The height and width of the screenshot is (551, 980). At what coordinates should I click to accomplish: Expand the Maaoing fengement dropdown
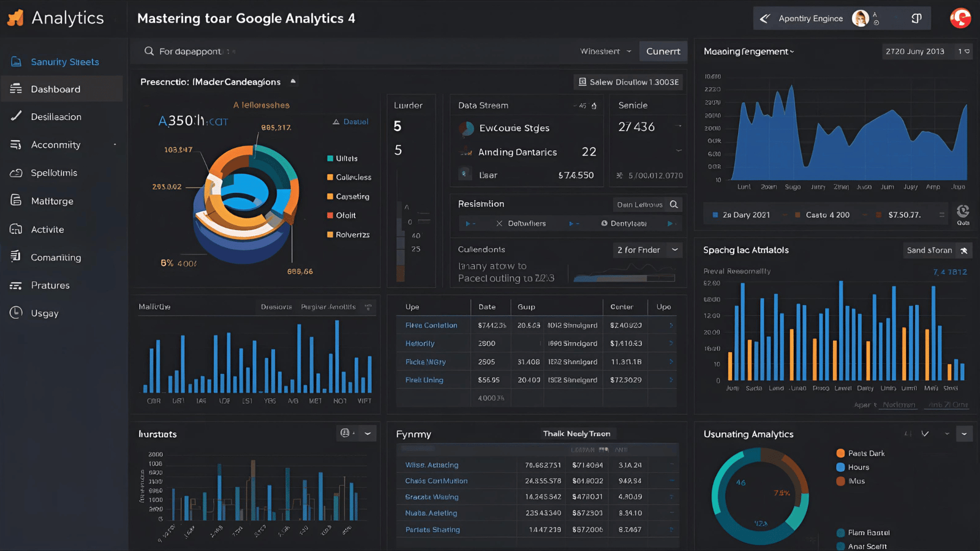tap(748, 51)
